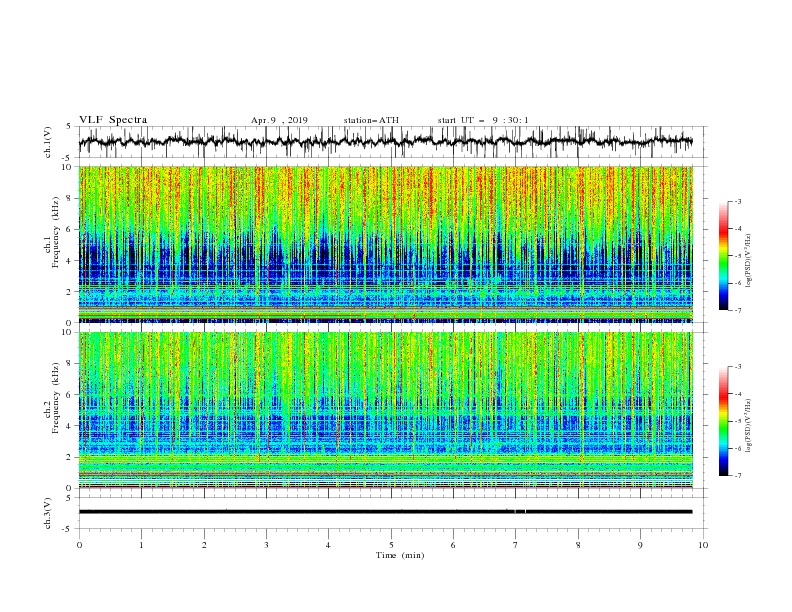Click the "-4" label on ch.2 colorbar

coord(737,394)
